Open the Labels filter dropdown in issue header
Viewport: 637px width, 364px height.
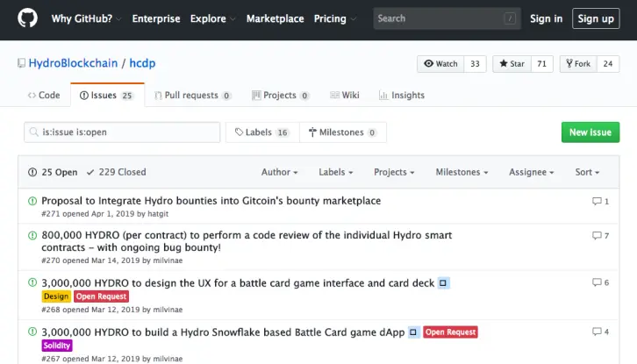pyautogui.click(x=335, y=172)
